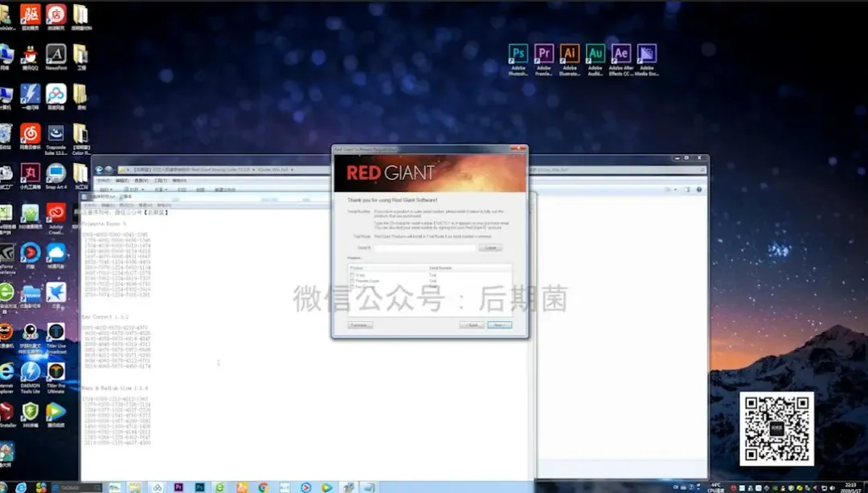Click Submit button beside serial field
This screenshot has height=493, width=868.
[490, 248]
